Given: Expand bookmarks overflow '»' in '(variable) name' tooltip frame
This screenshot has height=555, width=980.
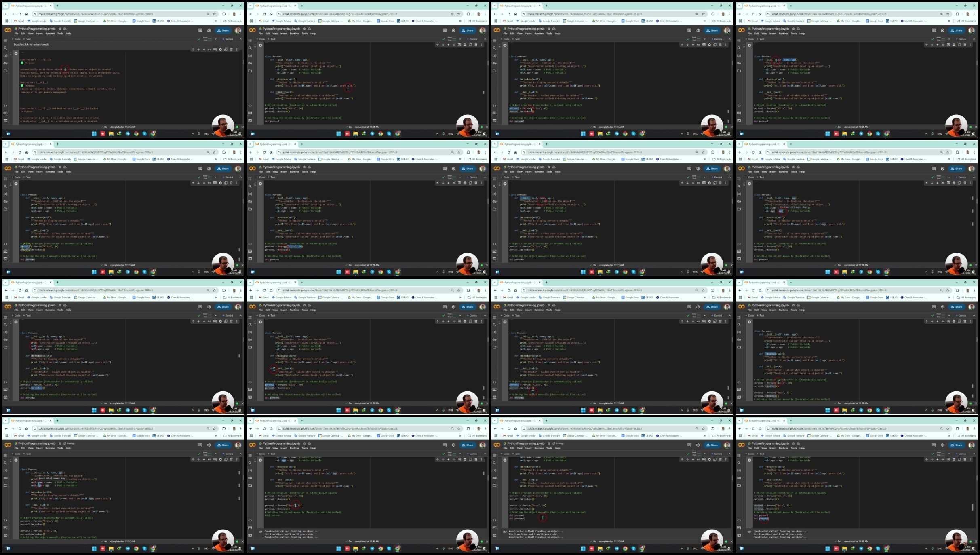Looking at the screenshot, I should pyautogui.click(x=215, y=436).
